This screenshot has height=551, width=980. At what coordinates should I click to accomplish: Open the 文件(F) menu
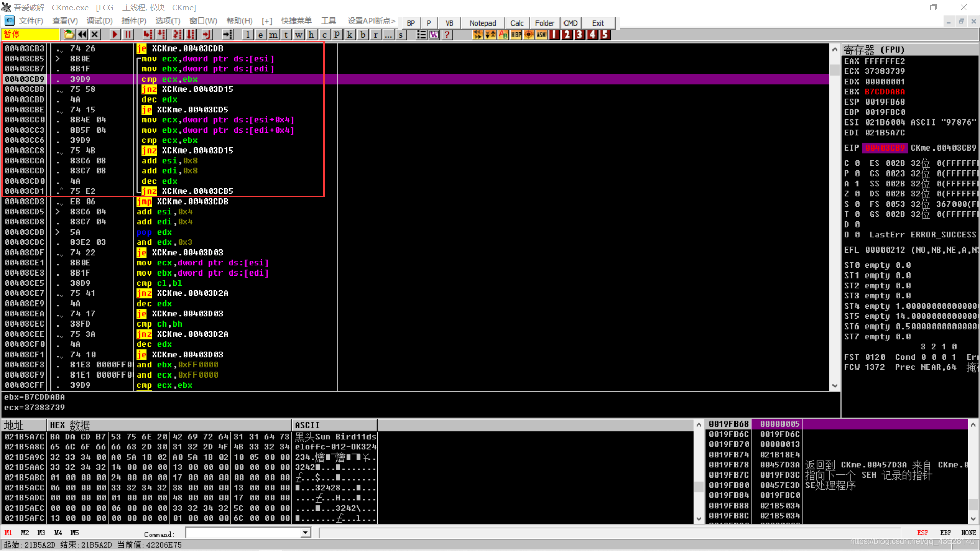tap(31, 21)
